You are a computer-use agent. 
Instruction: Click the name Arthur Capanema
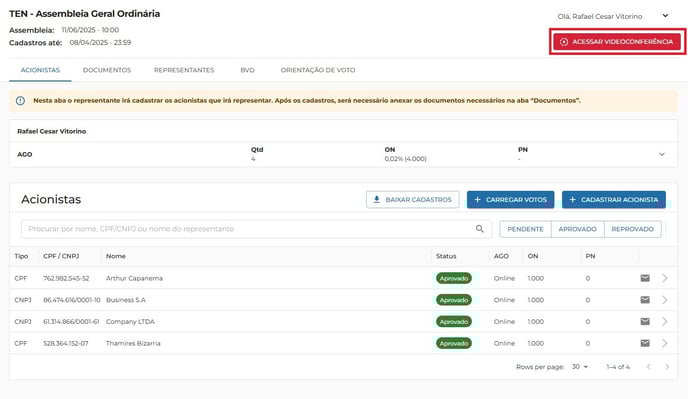pyautogui.click(x=134, y=278)
